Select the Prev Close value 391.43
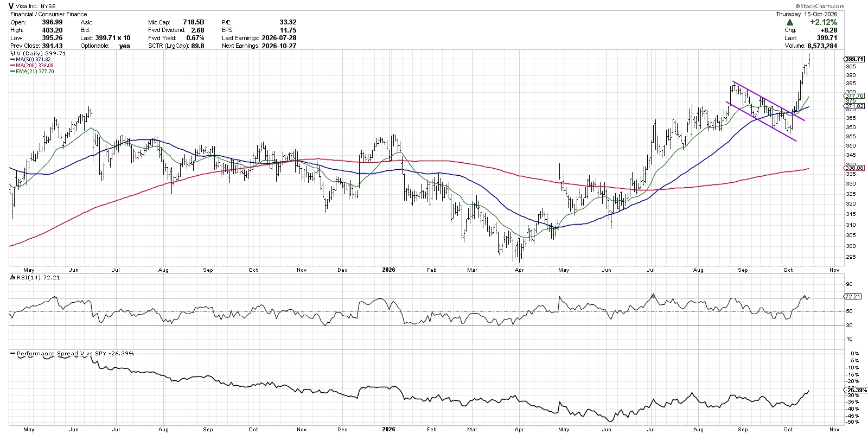 53,46
